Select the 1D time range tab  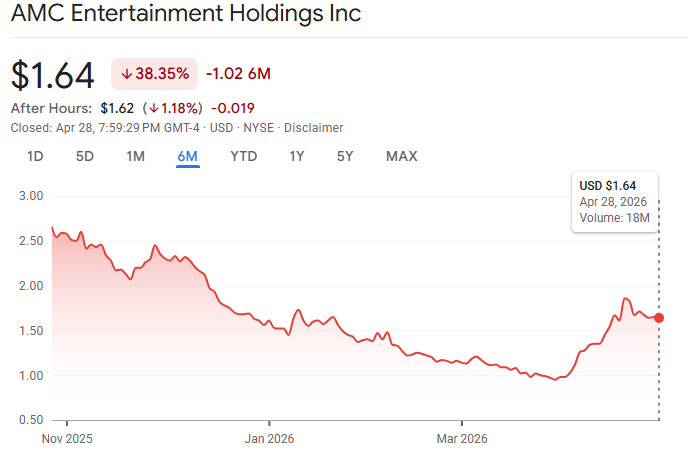pyautogui.click(x=35, y=157)
